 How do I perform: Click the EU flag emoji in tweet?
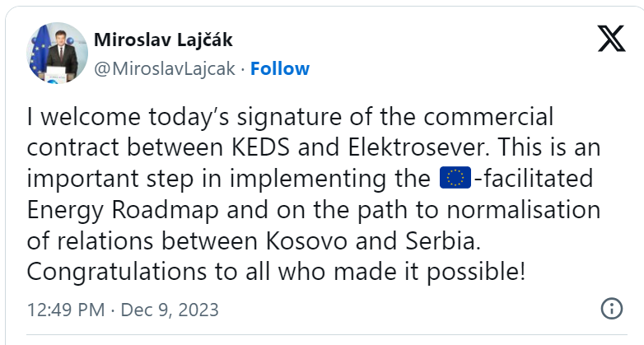click(455, 177)
